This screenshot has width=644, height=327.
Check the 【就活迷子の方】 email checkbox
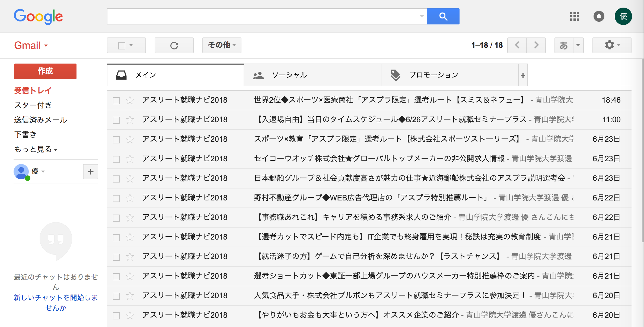point(116,257)
